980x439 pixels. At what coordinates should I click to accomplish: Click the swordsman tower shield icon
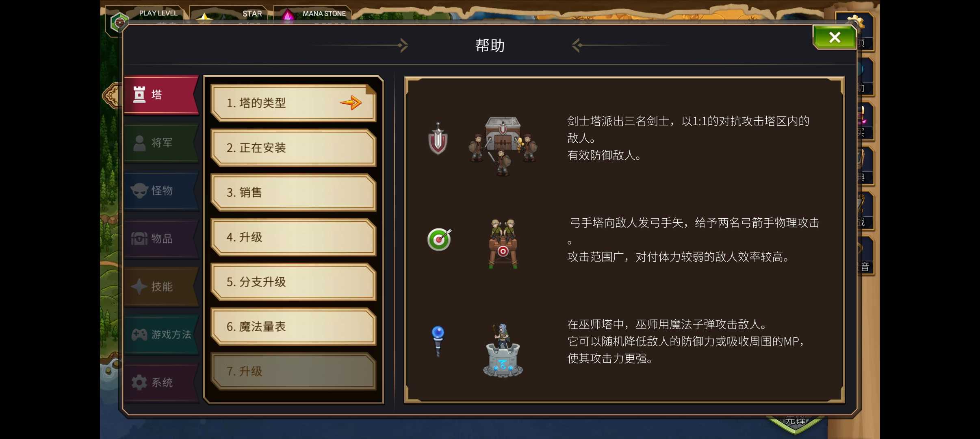coord(438,139)
